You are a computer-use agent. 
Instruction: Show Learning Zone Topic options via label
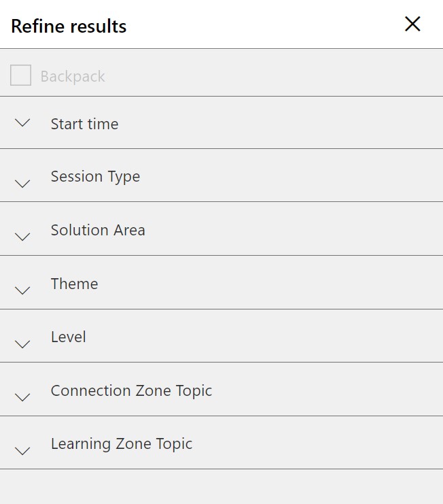[x=122, y=443]
